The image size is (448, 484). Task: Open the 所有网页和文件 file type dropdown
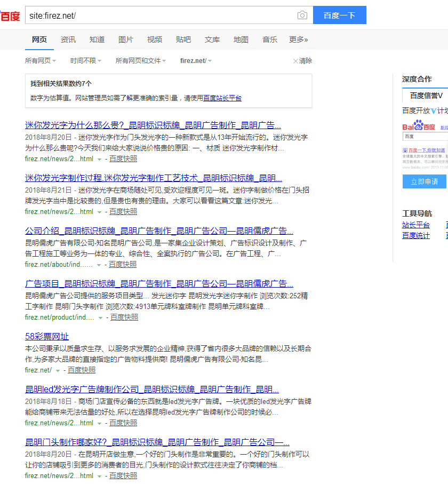click(140, 61)
